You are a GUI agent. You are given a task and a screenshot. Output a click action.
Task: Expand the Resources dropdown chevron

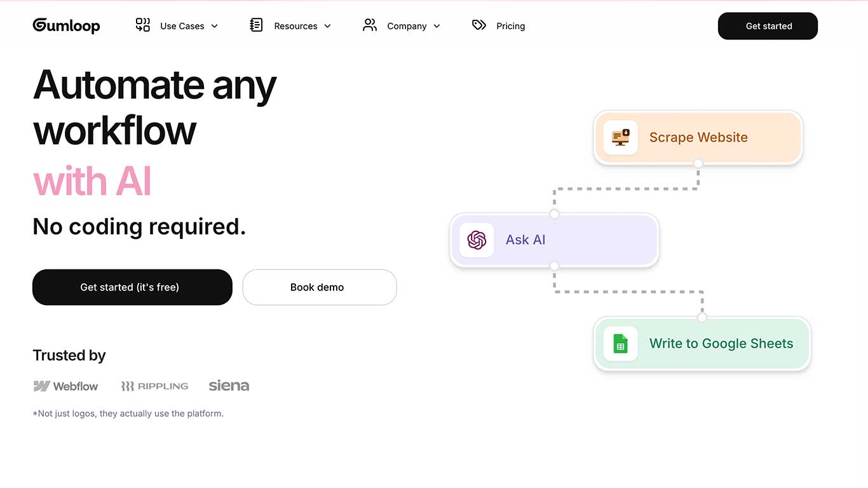coord(328,26)
